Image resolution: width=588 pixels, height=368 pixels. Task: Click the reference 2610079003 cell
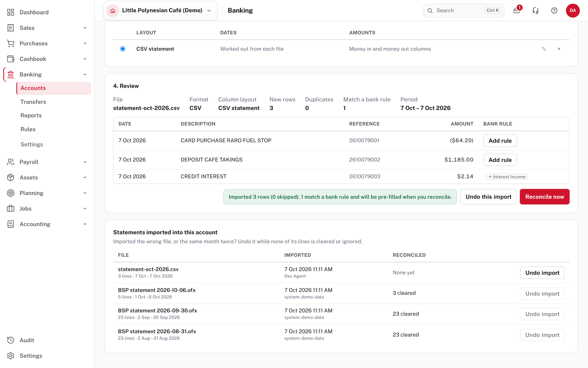click(365, 176)
